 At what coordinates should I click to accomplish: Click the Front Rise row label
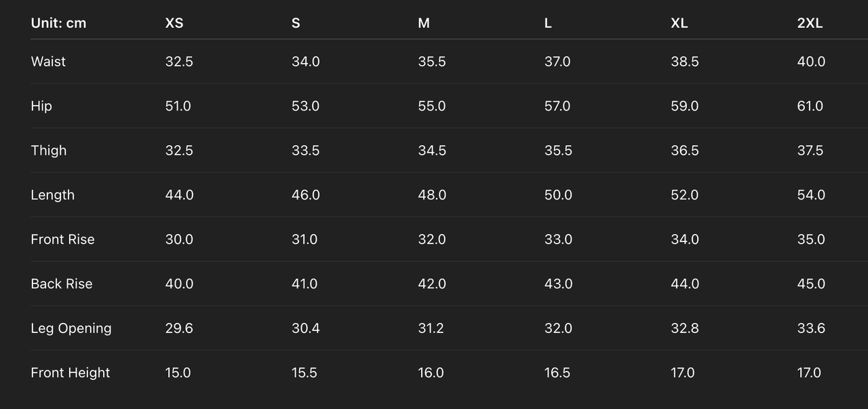click(62, 239)
